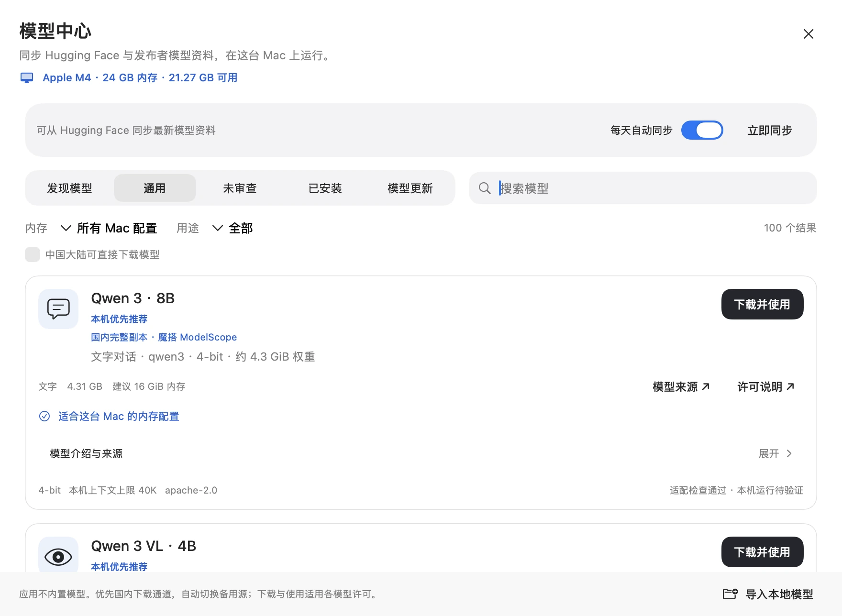The width and height of the screenshot is (842, 616).
Task: Go to the 已安装 tab
Action: click(325, 188)
